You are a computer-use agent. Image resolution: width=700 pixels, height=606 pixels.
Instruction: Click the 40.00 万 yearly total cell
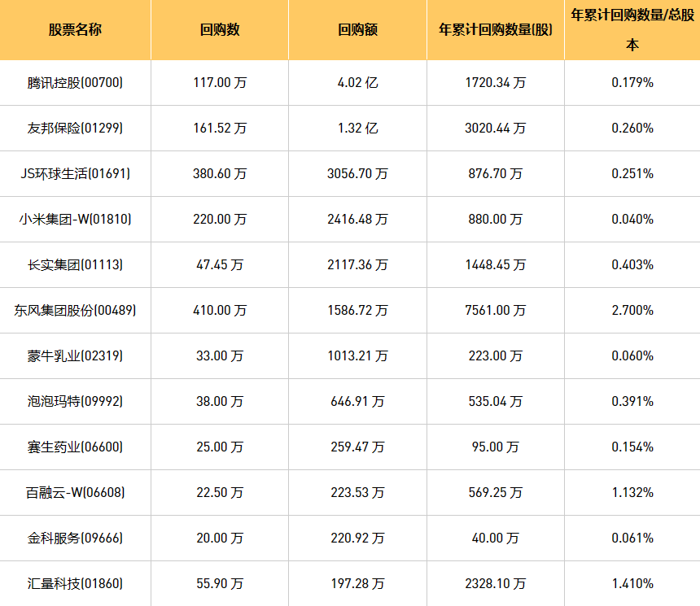point(496,538)
